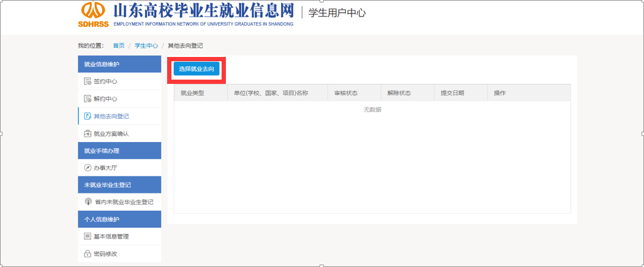Toggle the 未就业毕业生登记 section header

coord(119,185)
